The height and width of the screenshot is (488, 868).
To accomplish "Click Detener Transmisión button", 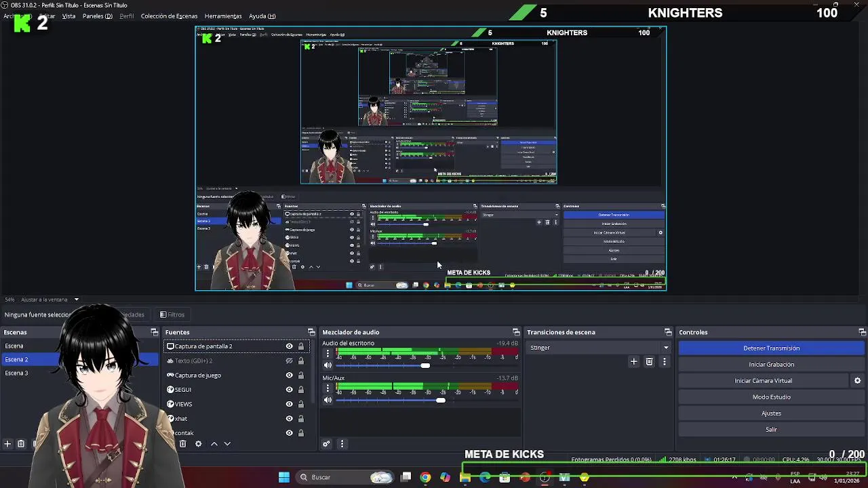I will pos(771,348).
